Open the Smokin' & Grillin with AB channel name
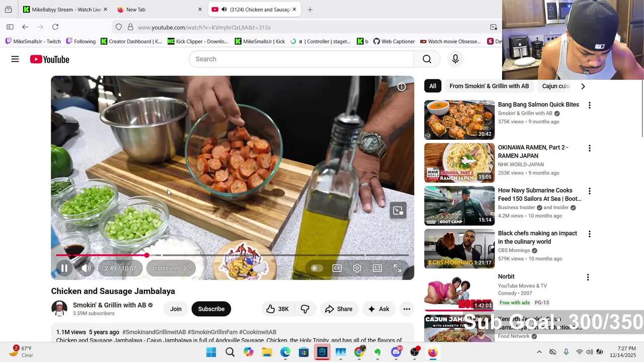Viewport: 644px width, 362px height. pos(109,305)
